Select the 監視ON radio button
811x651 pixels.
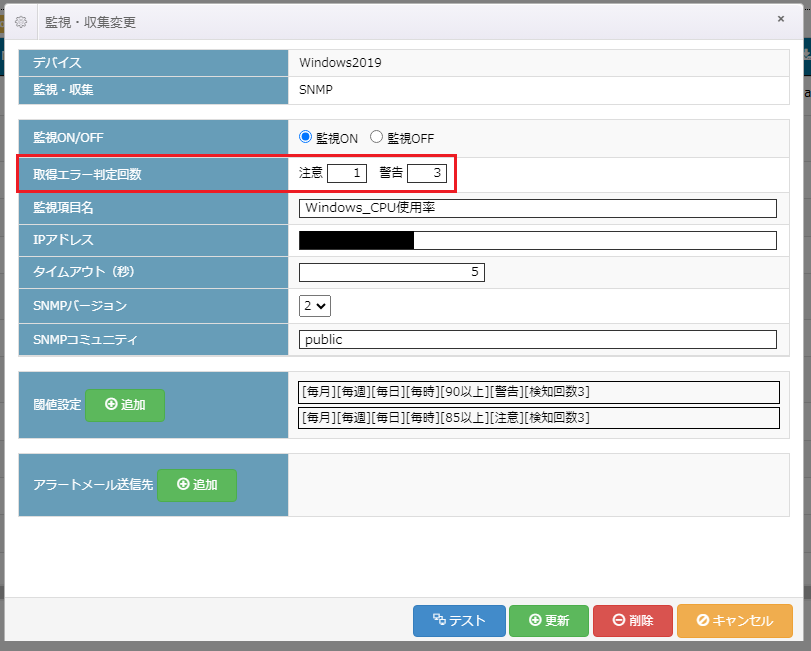pyautogui.click(x=305, y=137)
